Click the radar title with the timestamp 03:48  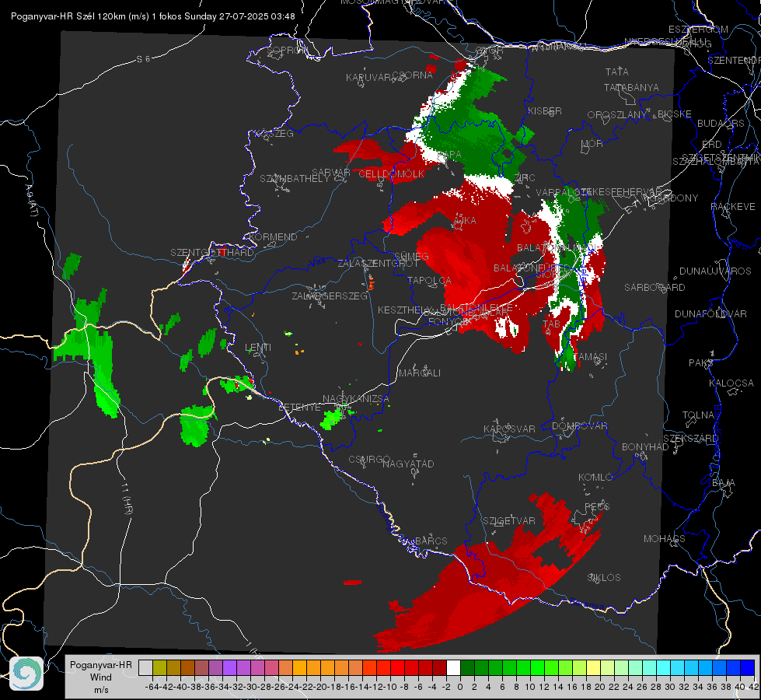[x=153, y=16]
